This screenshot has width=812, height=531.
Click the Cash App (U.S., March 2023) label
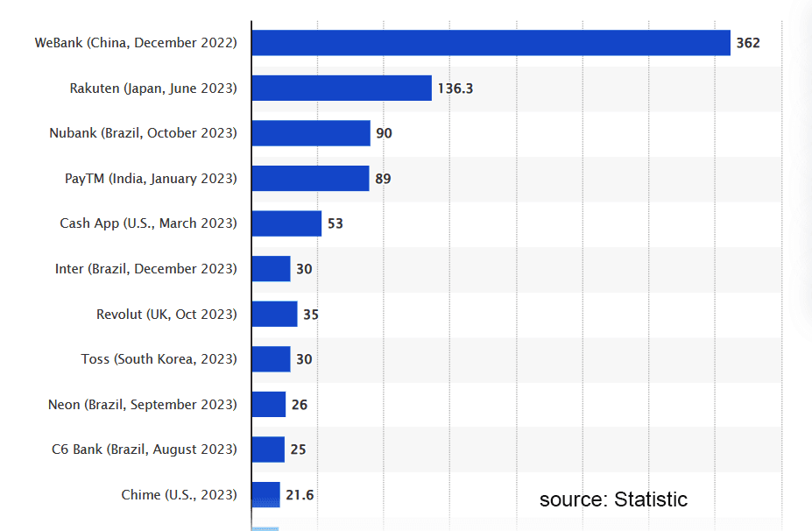pyautogui.click(x=148, y=223)
